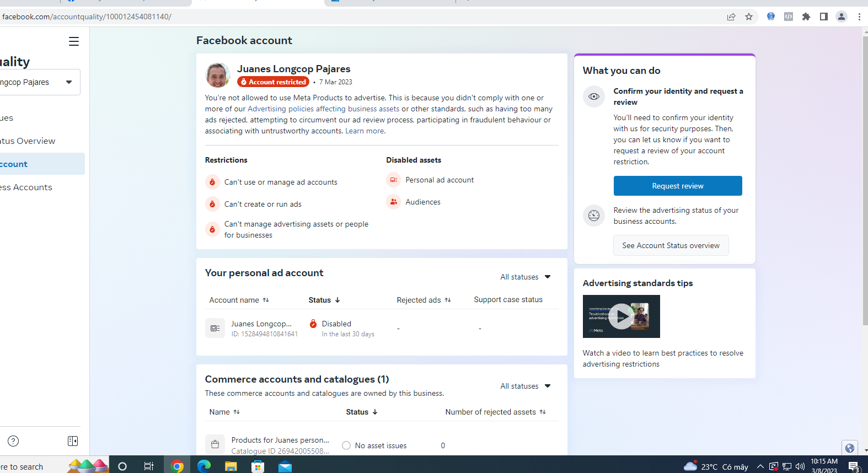Open Task View in the taskbar
868x473 pixels.
(149, 466)
